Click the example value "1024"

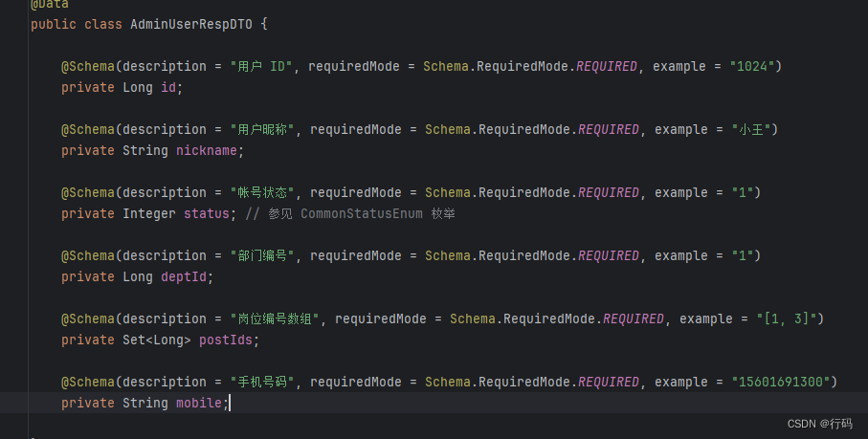coord(752,66)
